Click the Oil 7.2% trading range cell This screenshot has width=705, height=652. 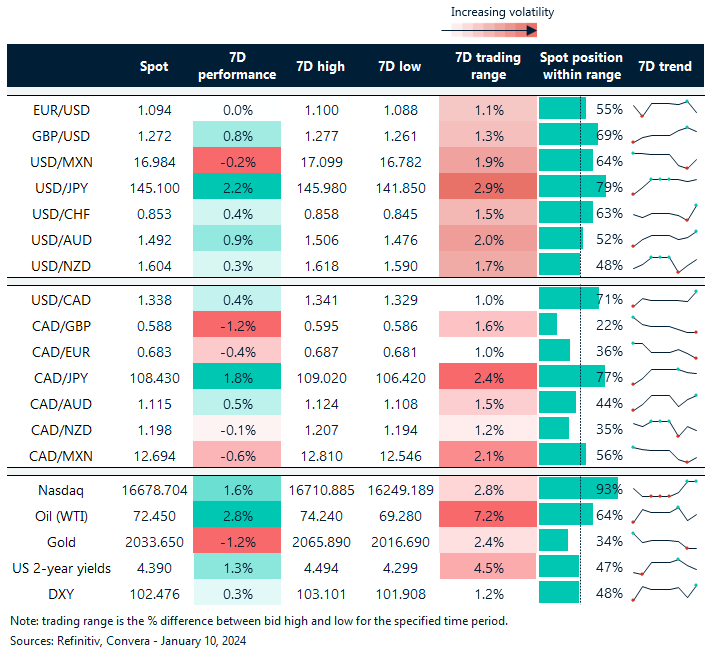pos(487,515)
